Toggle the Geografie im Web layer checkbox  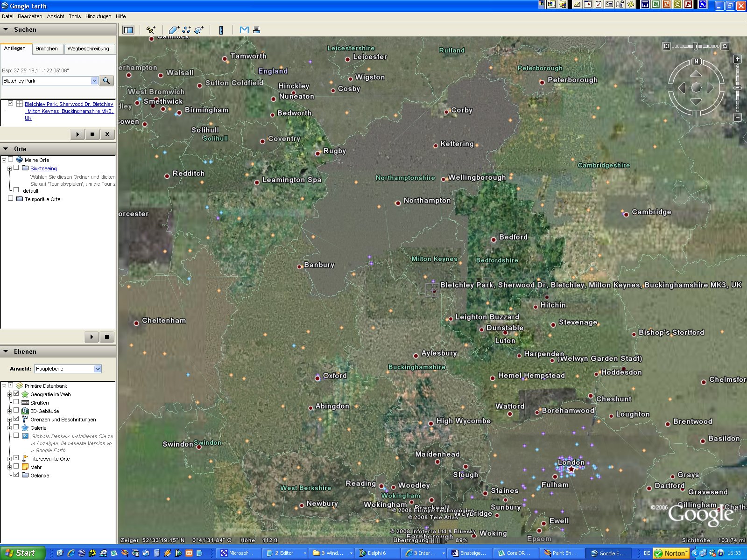coord(16,394)
